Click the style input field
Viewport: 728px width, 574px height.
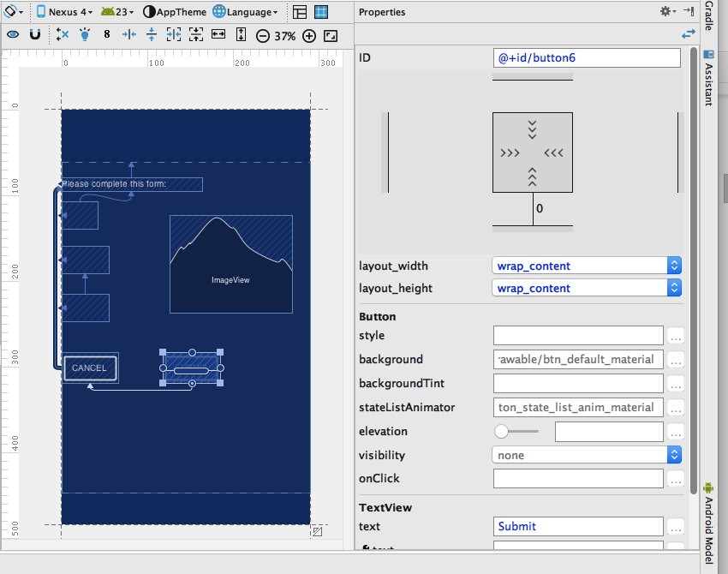click(578, 335)
